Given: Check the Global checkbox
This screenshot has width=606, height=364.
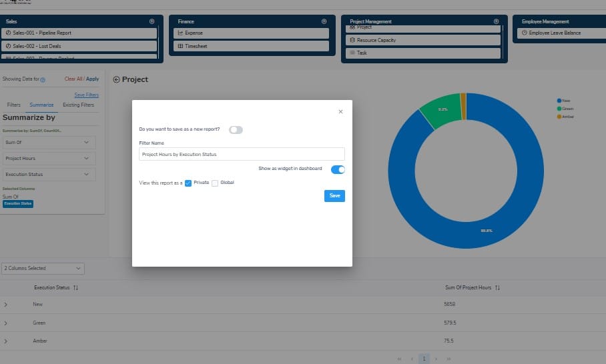Looking at the screenshot, I should click(215, 183).
